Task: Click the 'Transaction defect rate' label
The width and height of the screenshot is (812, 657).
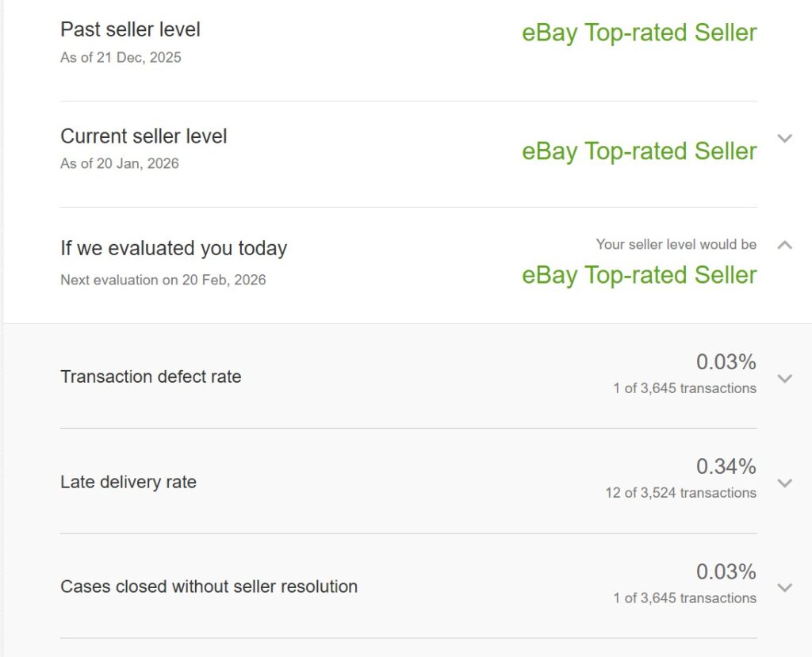Action: click(151, 376)
